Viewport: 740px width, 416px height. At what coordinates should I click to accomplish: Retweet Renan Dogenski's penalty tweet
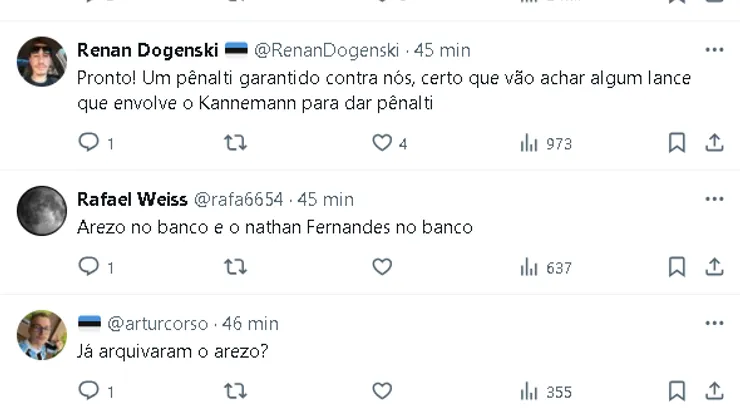click(x=235, y=143)
